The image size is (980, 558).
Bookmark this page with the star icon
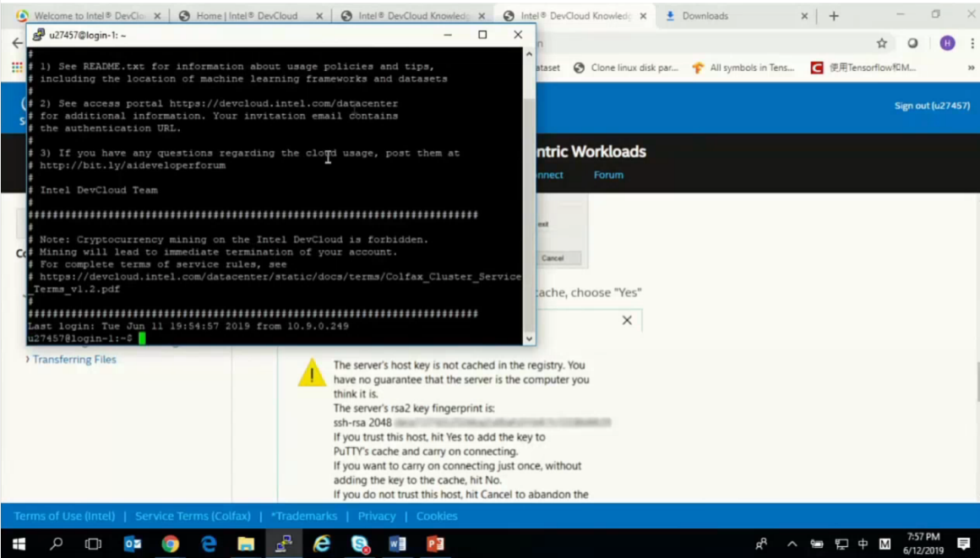(881, 43)
